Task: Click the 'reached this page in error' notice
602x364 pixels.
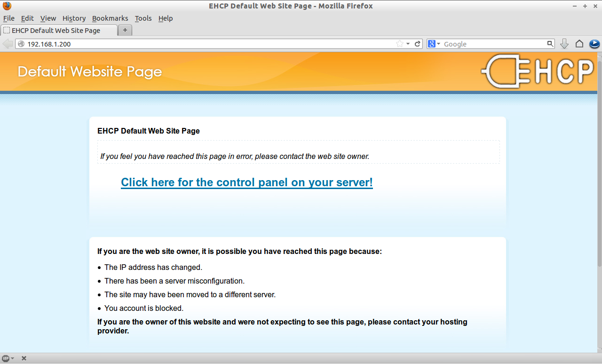Action: click(235, 156)
